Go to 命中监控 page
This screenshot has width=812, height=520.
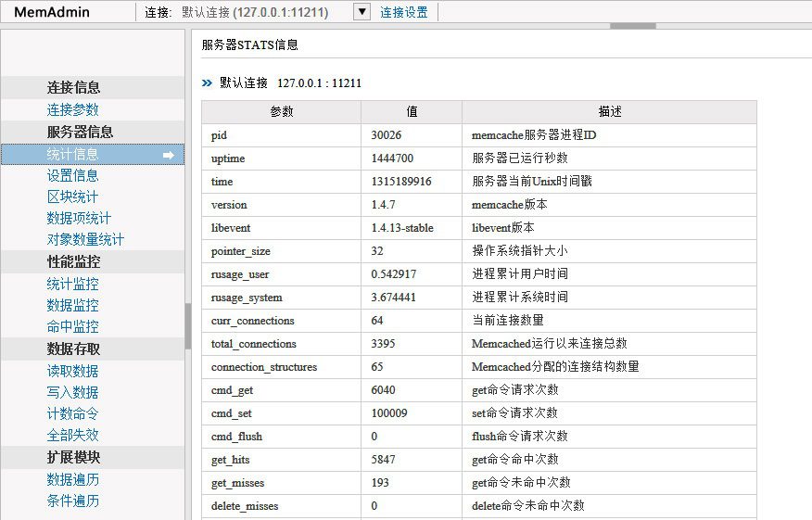click(73, 326)
